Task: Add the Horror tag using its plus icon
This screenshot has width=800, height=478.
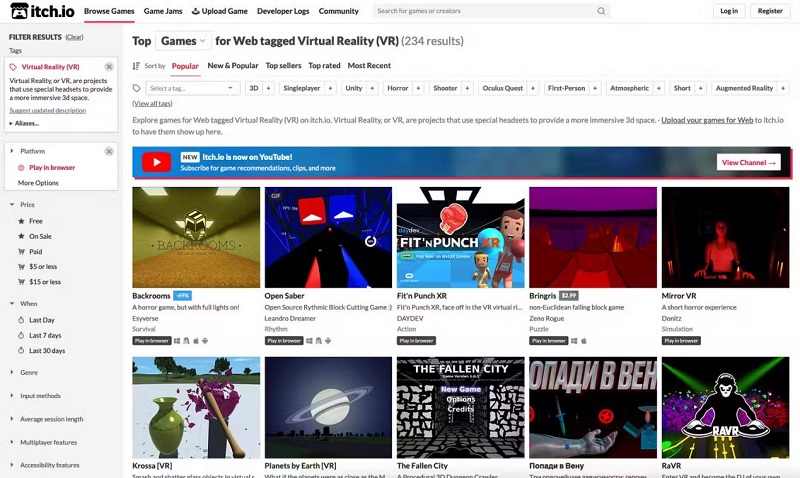Action: pos(417,88)
